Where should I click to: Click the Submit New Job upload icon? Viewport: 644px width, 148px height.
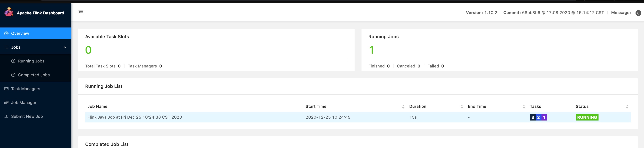(7, 116)
